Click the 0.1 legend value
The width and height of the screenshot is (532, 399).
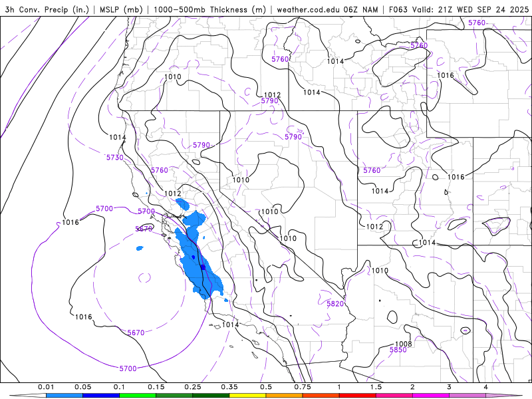(x=119, y=387)
